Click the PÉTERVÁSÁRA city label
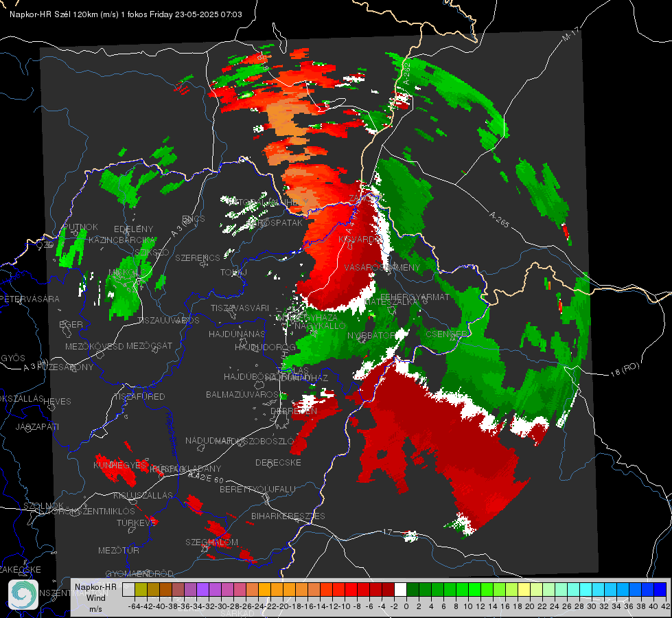Viewport: 672px width, 618px height. coord(30,299)
